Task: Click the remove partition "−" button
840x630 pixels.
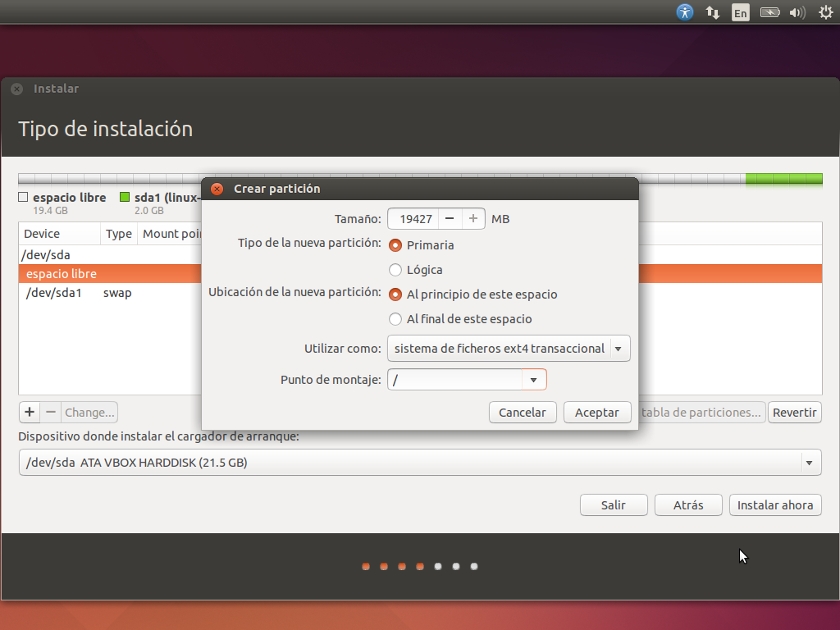Action: pyautogui.click(x=52, y=412)
